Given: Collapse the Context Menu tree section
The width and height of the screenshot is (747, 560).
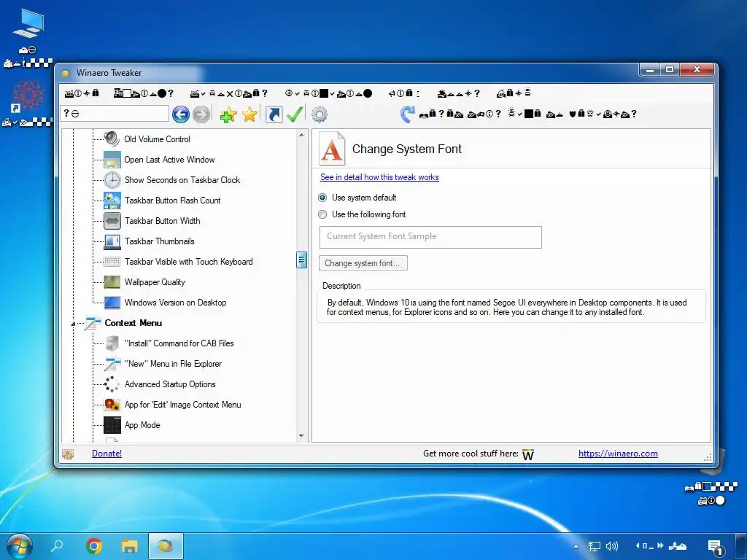Looking at the screenshot, I should [x=73, y=324].
